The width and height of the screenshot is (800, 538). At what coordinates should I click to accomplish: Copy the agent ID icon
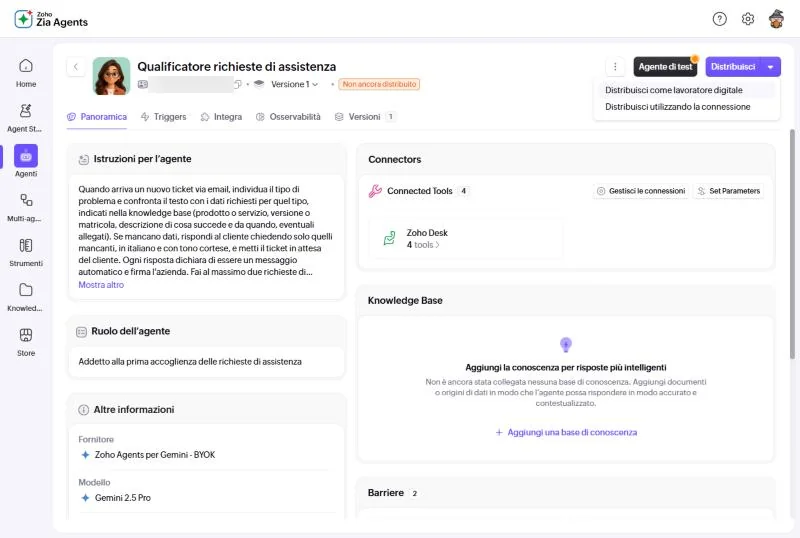pyautogui.click(x=238, y=84)
